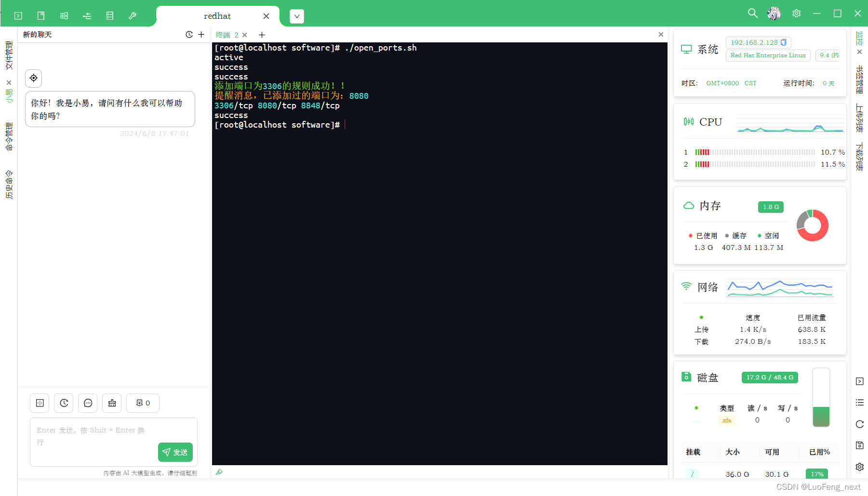Click the 1.8 G memory badge
Image resolution: width=868 pixels, height=496 pixels.
tap(771, 207)
